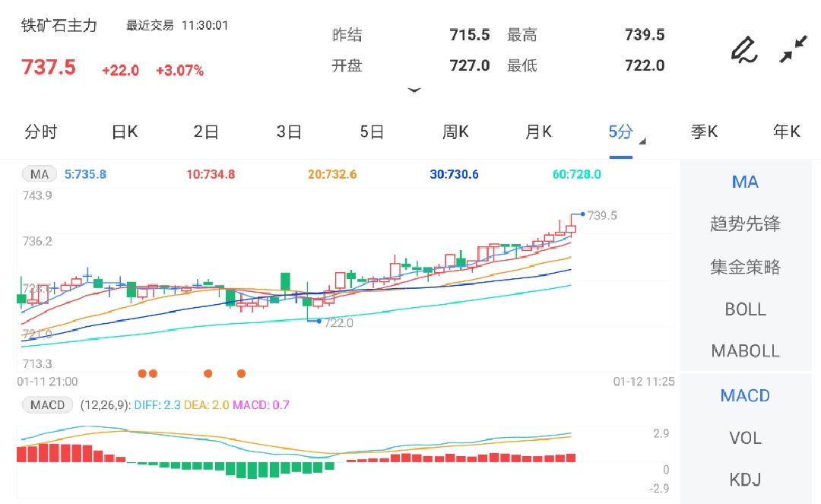Click the DEA: 2.0 reading

(x=206, y=405)
